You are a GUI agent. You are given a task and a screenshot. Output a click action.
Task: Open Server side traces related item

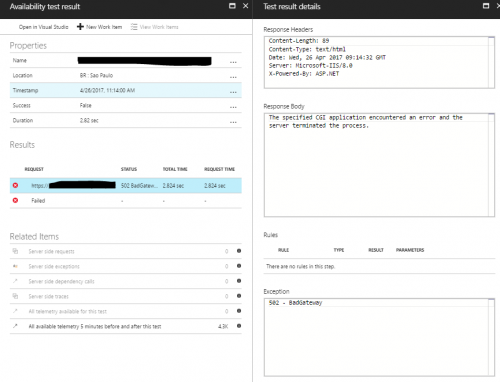click(x=126, y=296)
